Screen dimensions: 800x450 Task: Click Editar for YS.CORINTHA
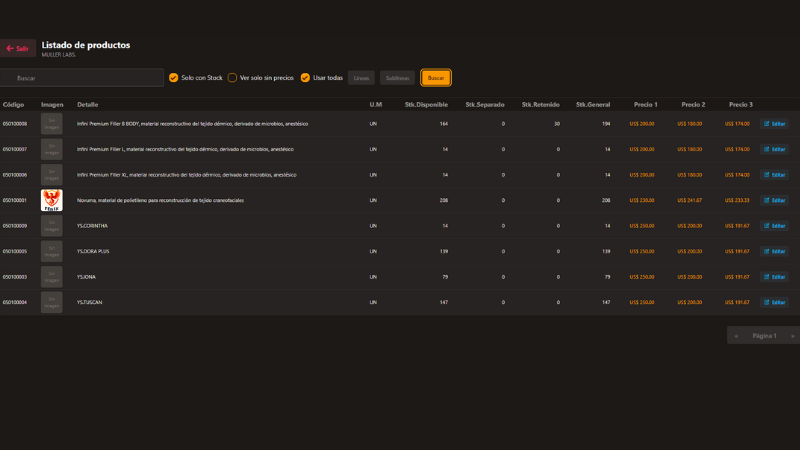point(774,226)
